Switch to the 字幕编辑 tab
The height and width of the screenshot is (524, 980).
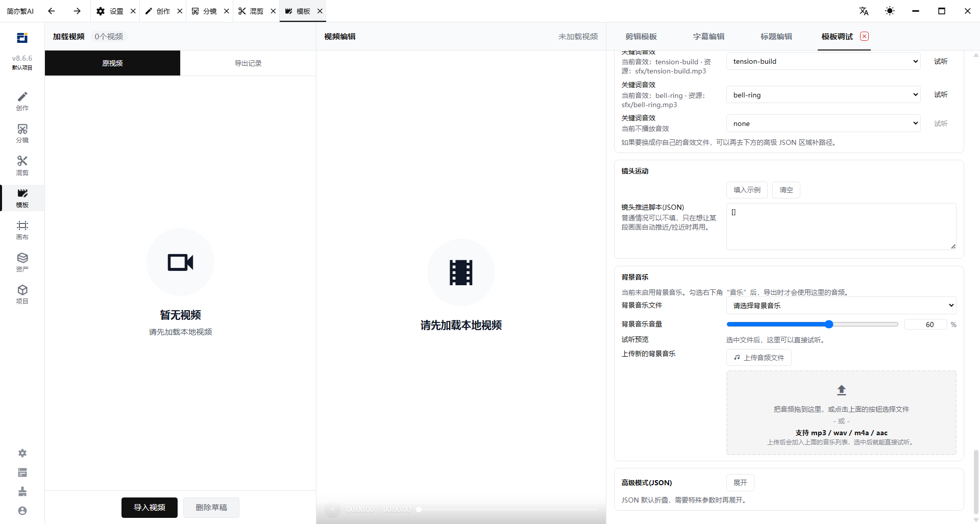pos(708,37)
